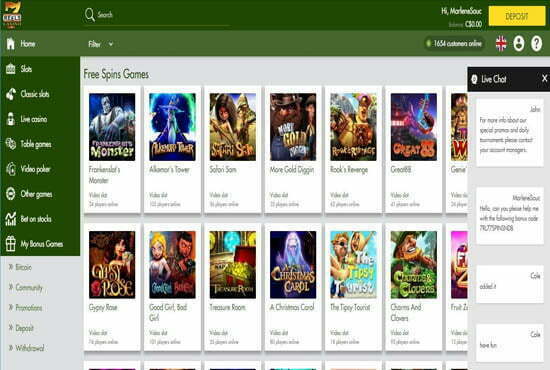Click the Other games icon

[x=11, y=194]
